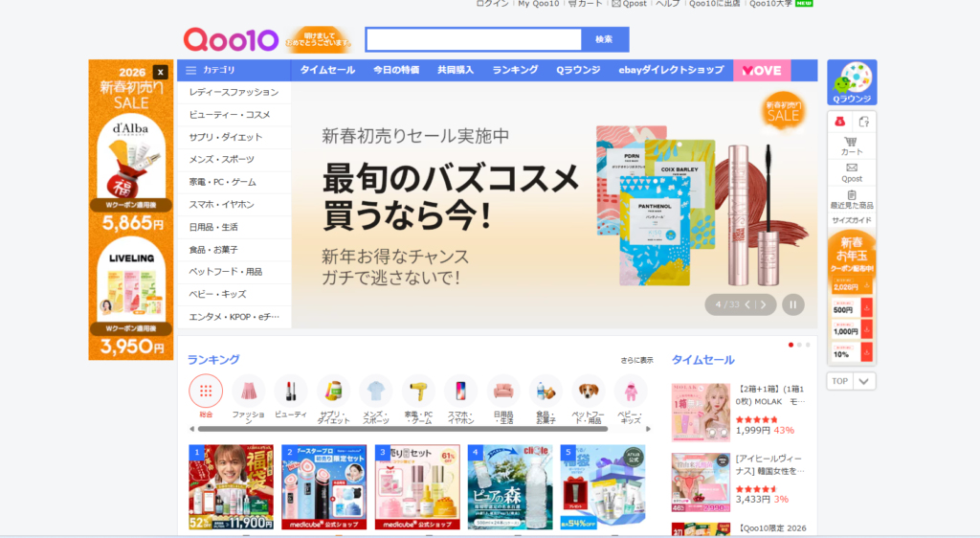Advance banner with next arrow
The height and width of the screenshot is (538, 980).
click(763, 305)
